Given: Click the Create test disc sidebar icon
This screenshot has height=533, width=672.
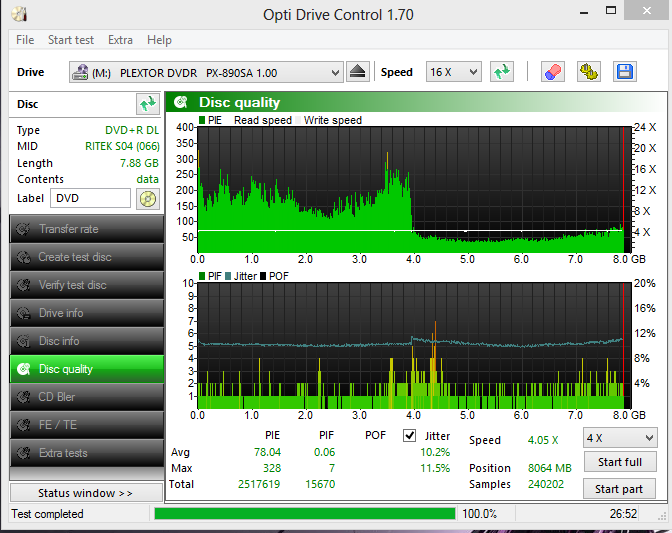Looking at the screenshot, I should 23,257.
